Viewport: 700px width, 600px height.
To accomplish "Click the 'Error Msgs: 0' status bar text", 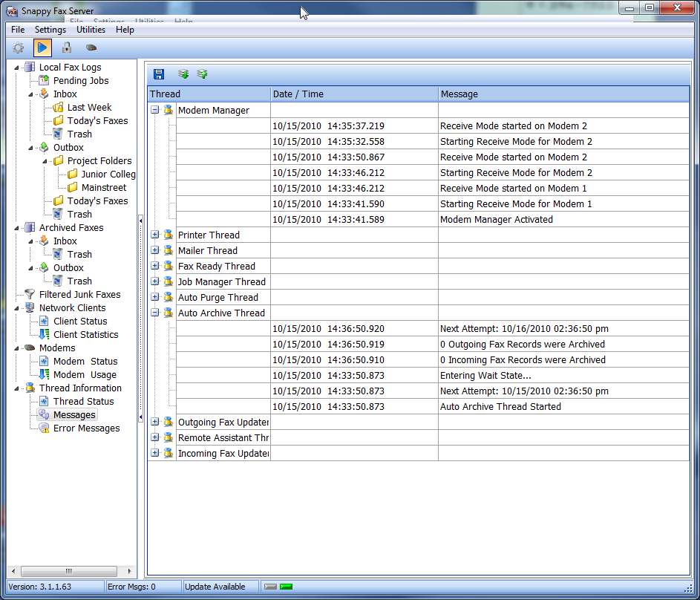I will (131, 587).
